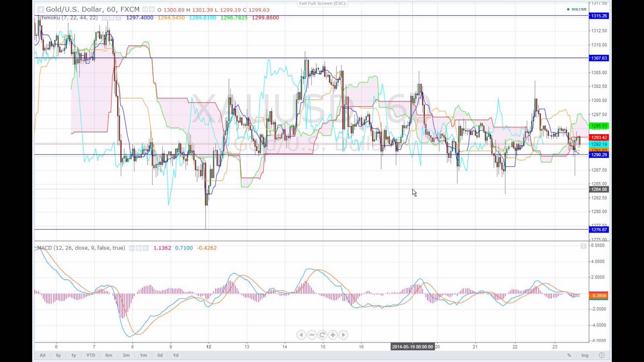This screenshot has height=362, width=644.
Task: Zoom in chart with plus button
Action: point(333,335)
